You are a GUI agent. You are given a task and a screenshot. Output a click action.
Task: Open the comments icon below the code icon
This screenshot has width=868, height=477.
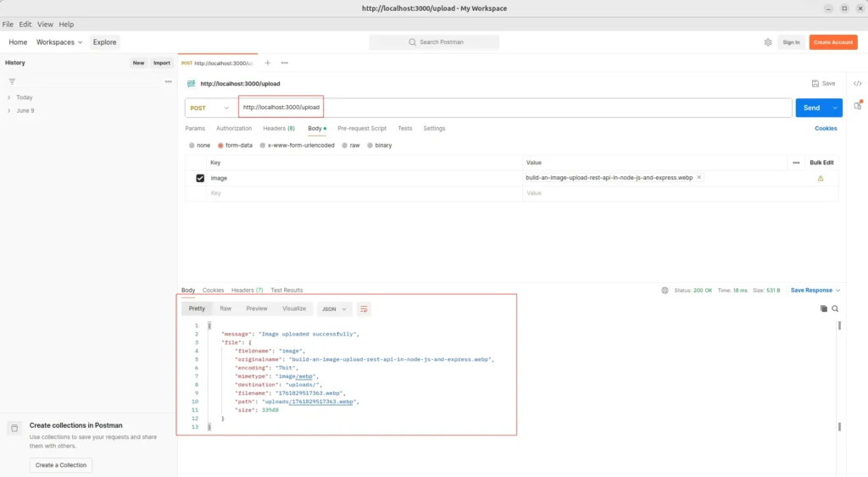pyautogui.click(x=858, y=105)
